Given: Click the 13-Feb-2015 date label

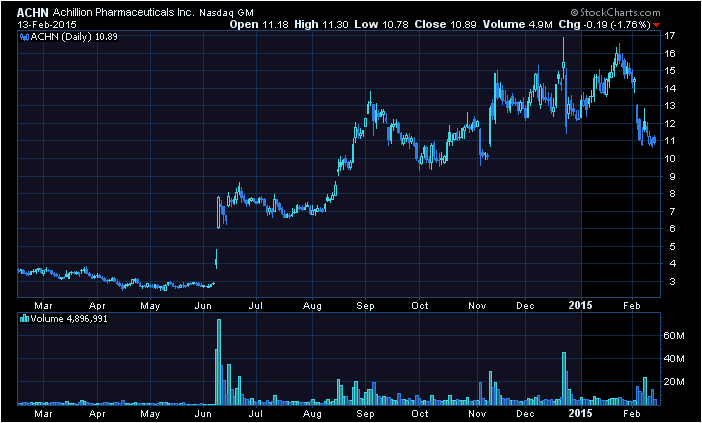Looking at the screenshot, I should [47, 25].
